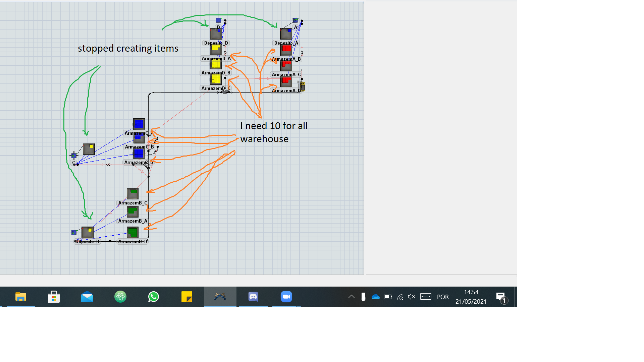
Task: Show hidden system tray icons
Action: [351, 297]
